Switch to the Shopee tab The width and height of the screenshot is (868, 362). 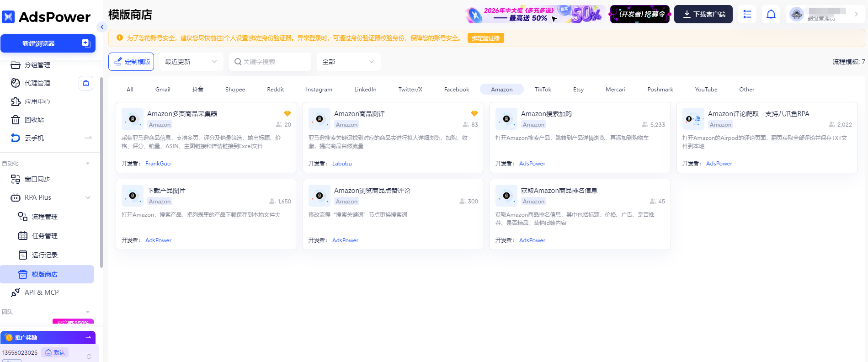click(235, 90)
